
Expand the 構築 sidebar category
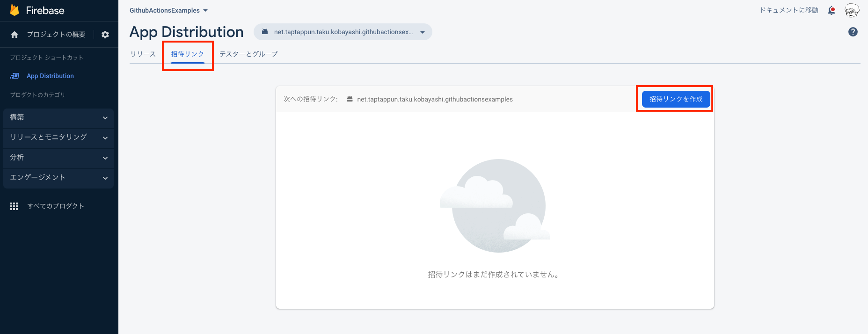click(58, 117)
